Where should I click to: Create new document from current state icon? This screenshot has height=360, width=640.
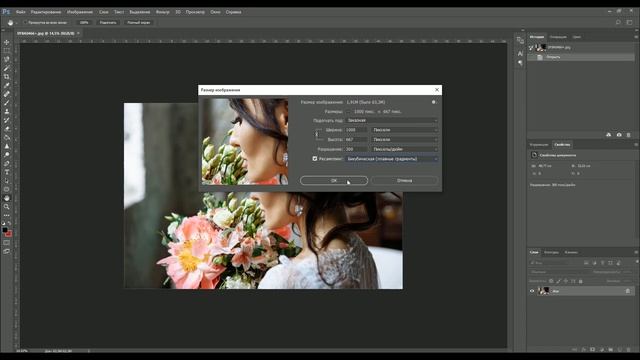coord(609,135)
